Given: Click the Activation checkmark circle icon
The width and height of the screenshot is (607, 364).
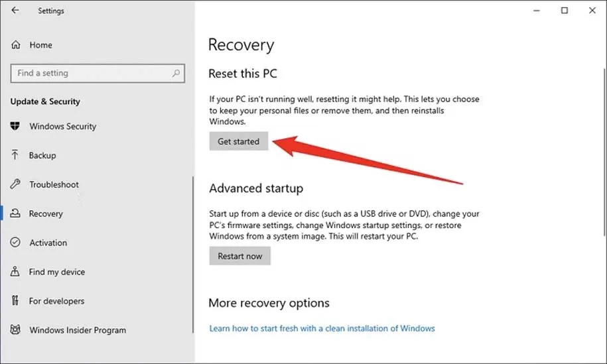Looking at the screenshot, I should [15, 243].
